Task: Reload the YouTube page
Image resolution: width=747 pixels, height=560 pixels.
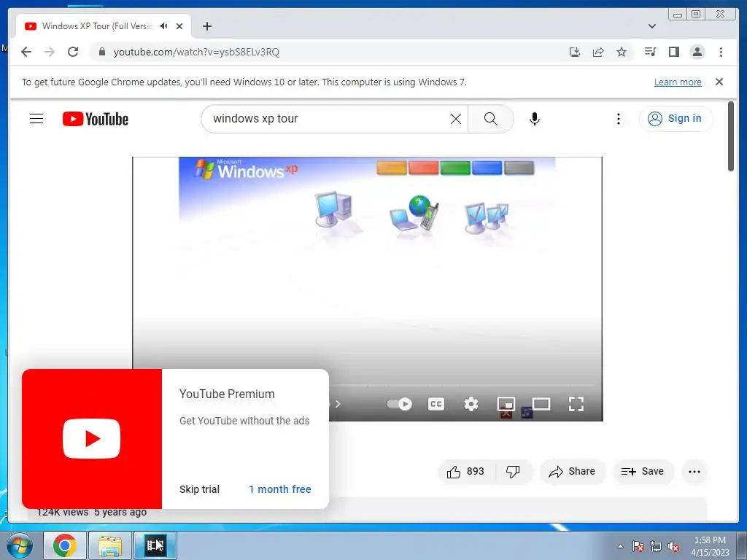Action: 73,52
